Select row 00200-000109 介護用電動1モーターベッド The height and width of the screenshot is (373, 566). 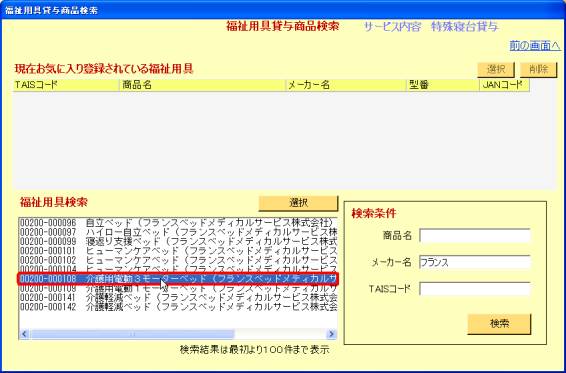pos(178,289)
